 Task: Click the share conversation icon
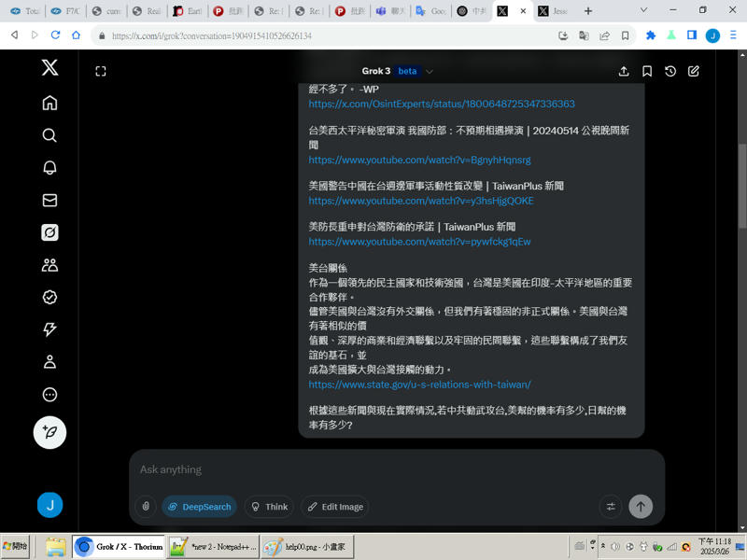pos(624,71)
